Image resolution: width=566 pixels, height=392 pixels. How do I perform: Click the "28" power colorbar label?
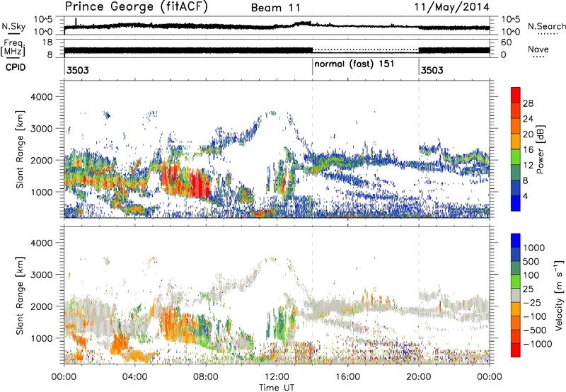[x=528, y=103]
